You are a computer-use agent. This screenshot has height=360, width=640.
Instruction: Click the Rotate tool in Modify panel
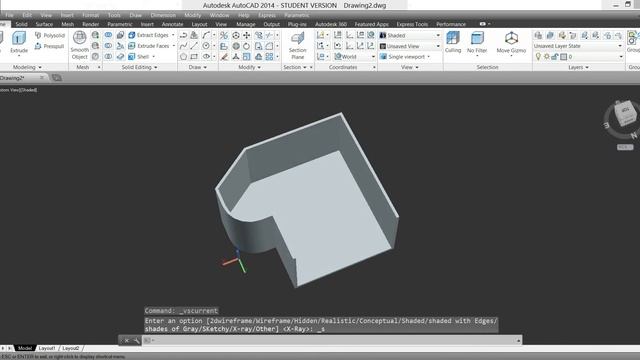[x=247, y=46]
